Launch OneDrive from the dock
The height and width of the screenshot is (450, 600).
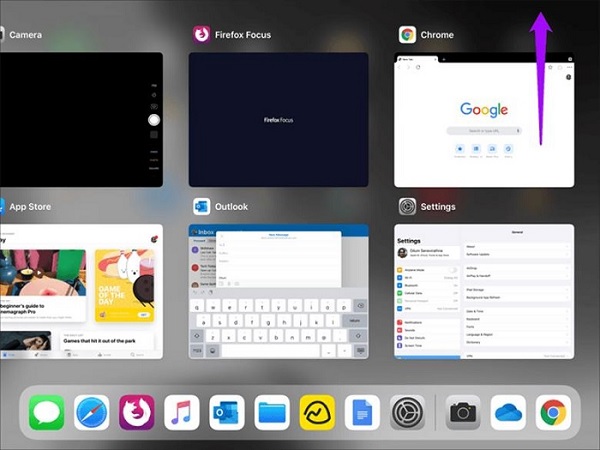pos(509,412)
